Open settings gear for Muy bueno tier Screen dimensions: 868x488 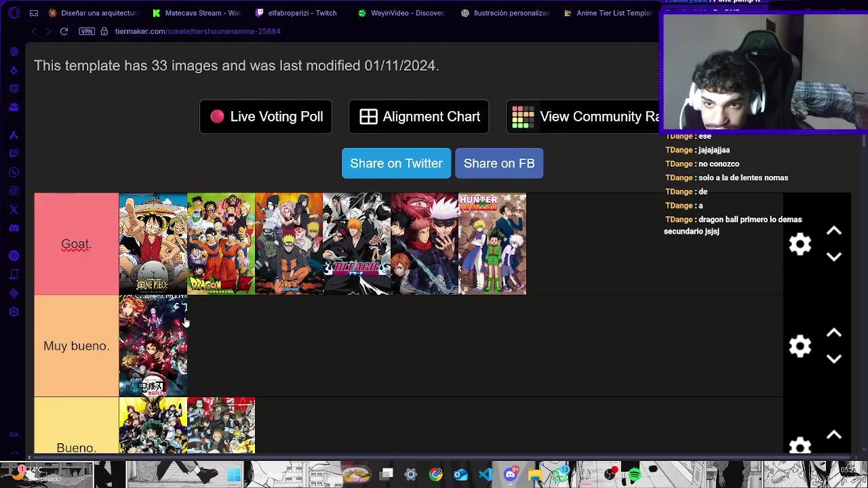[800, 346]
